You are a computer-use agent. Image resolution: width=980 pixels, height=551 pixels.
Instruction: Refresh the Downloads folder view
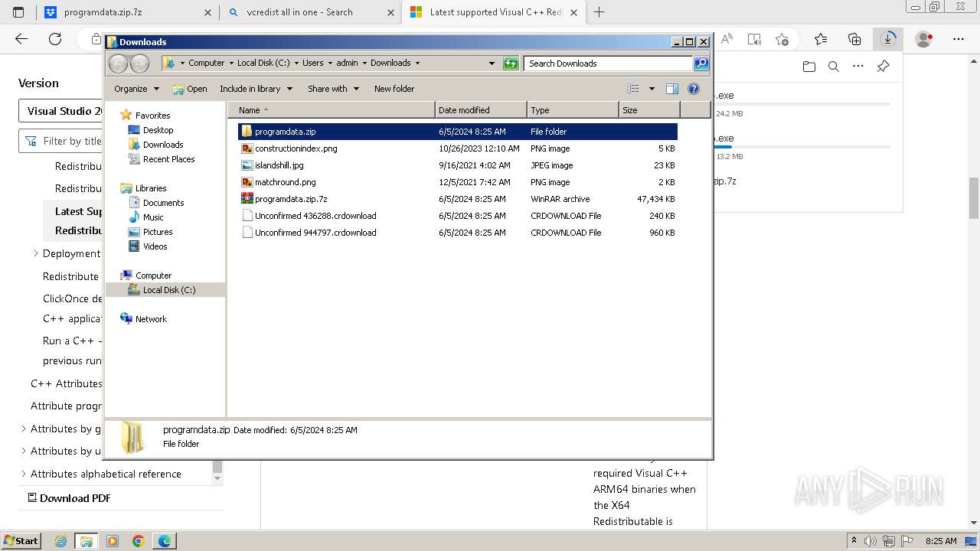click(511, 64)
